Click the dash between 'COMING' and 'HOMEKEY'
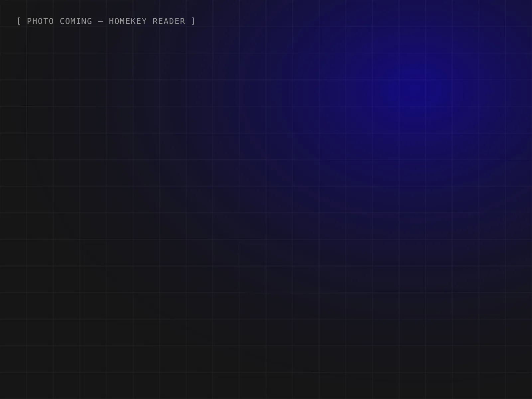The width and height of the screenshot is (532, 399). tap(100, 22)
